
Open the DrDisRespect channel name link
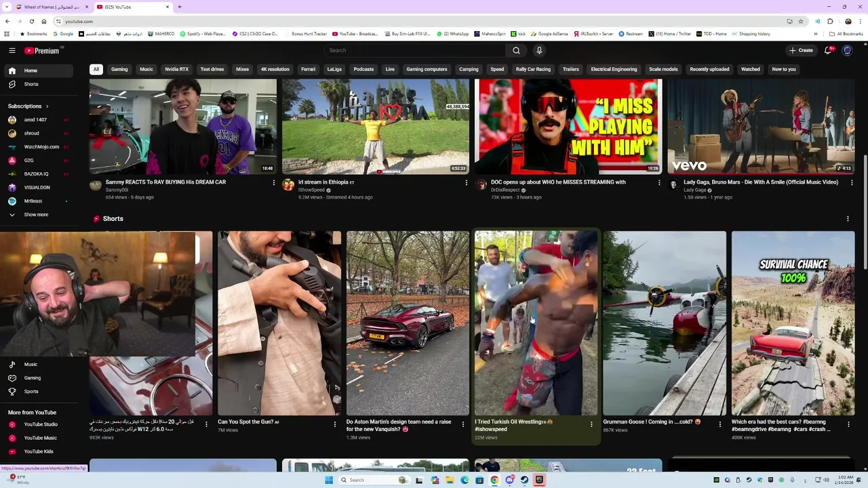point(505,190)
